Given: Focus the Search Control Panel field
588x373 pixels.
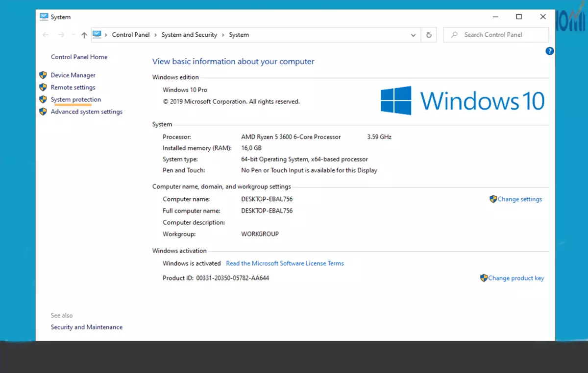Looking at the screenshot, I should [496, 35].
